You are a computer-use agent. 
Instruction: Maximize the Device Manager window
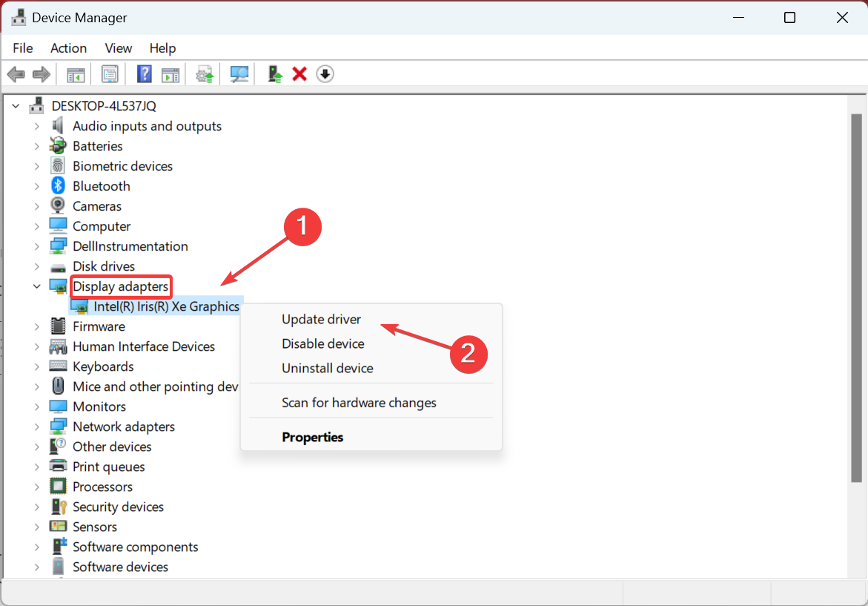click(790, 17)
